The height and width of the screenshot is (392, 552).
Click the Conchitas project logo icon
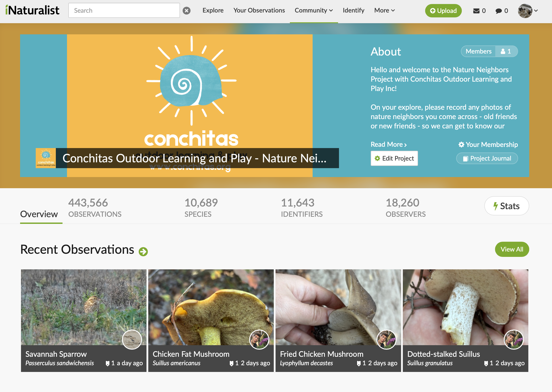click(x=46, y=158)
